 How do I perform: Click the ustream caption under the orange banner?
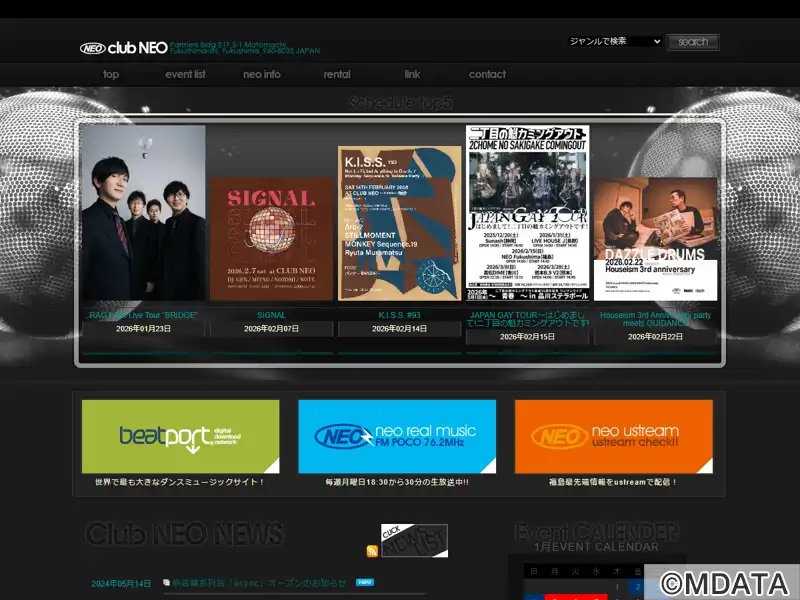pos(613,482)
